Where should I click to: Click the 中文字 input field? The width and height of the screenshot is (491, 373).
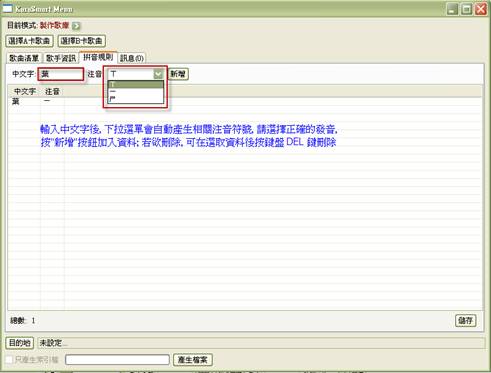click(x=61, y=74)
